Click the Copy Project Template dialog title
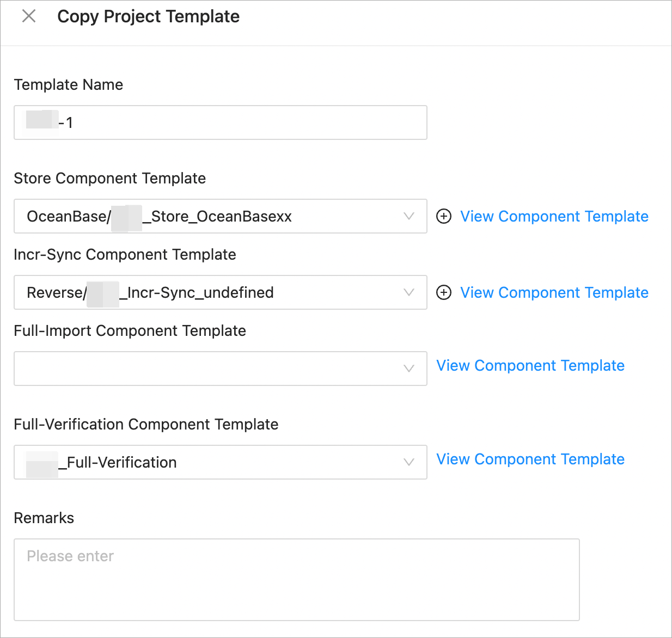The width and height of the screenshot is (672, 638). (x=148, y=16)
